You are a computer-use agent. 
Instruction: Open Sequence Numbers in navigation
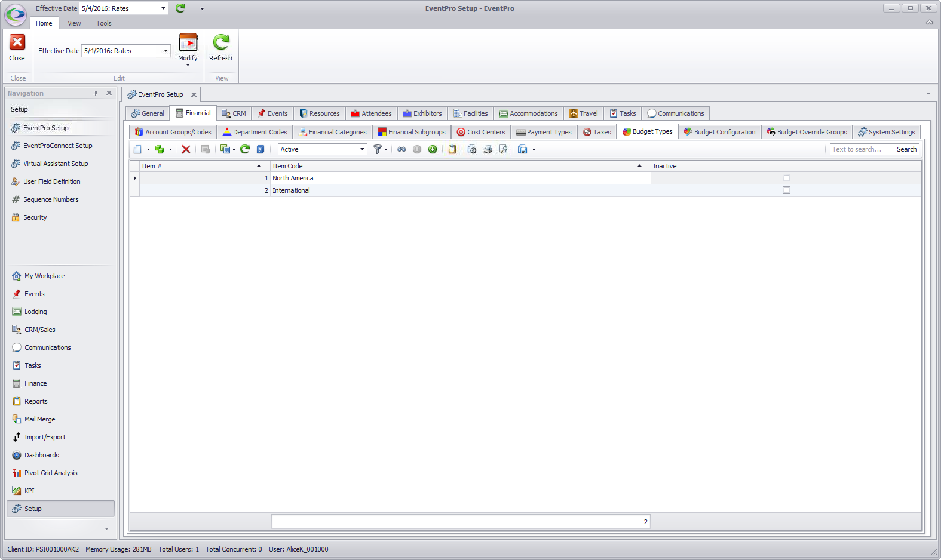51,199
